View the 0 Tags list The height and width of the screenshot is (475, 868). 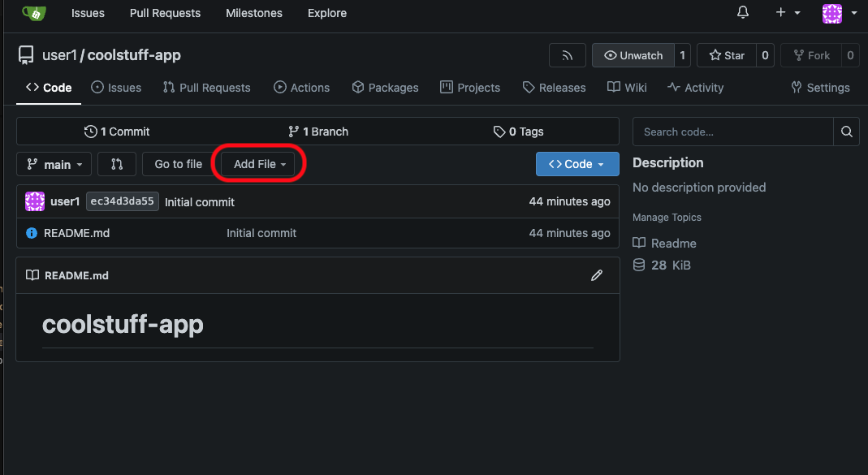[x=518, y=131]
